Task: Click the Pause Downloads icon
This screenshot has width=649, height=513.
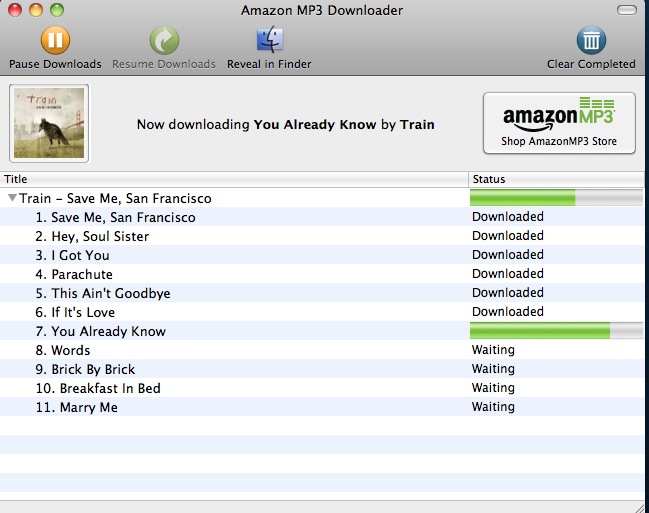Action: [x=55, y=40]
